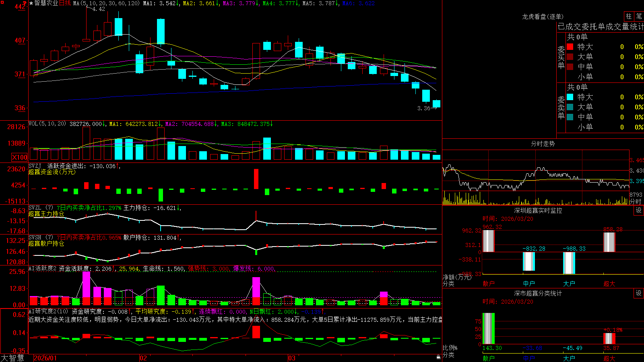The width and height of the screenshot is (644, 362).
Task: Open 设 settings for 深市超赢分类统计
Action: tap(639, 293)
